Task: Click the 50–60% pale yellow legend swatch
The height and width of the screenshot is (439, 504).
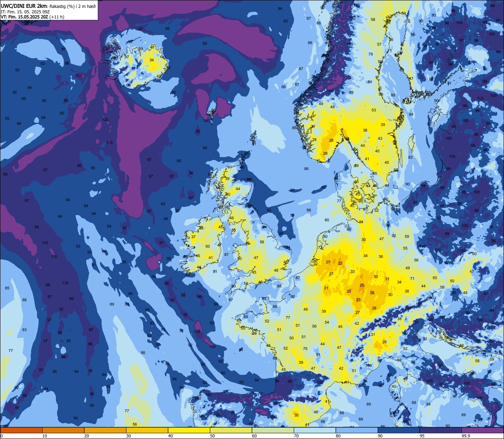Action: (231, 430)
